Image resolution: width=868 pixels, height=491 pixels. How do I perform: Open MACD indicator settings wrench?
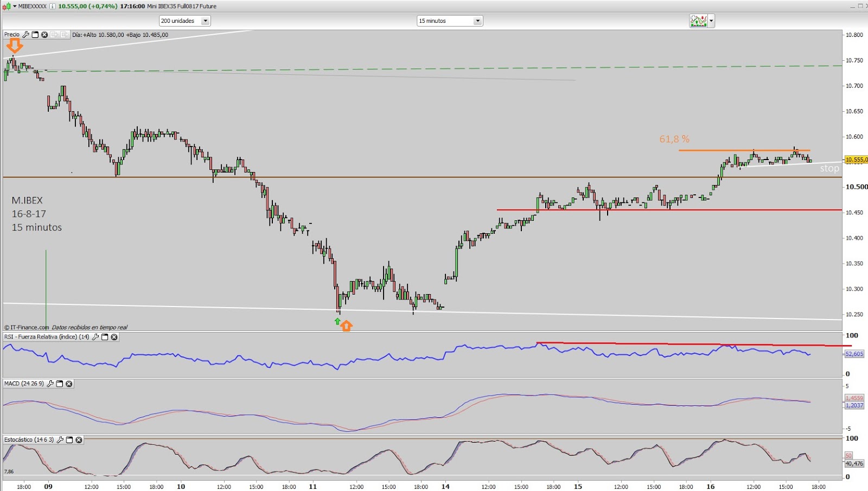click(x=50, y=384)
